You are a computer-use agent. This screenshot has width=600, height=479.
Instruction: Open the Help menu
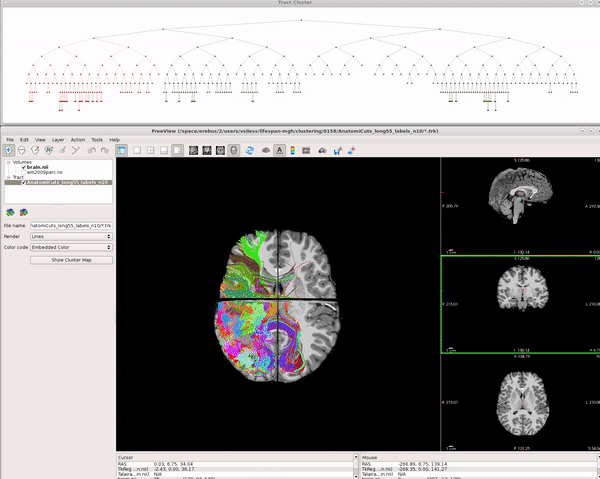point(114,140)
